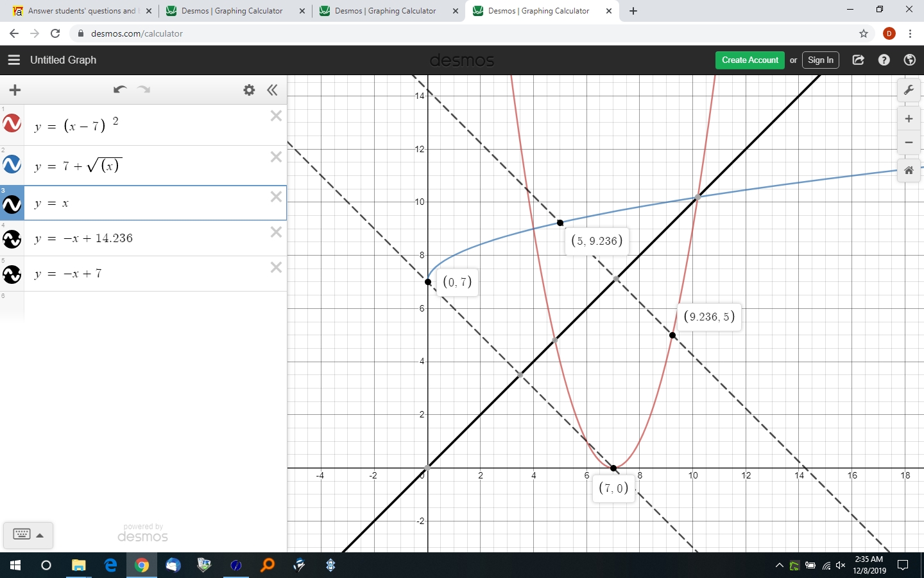Open Cortana search circle
Screen dimensions: 924x578
coord(46,565)
